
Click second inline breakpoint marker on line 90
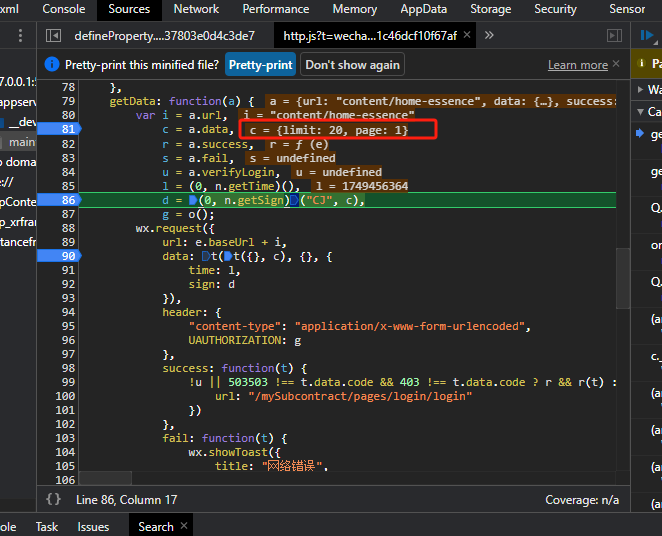[228, 256]
